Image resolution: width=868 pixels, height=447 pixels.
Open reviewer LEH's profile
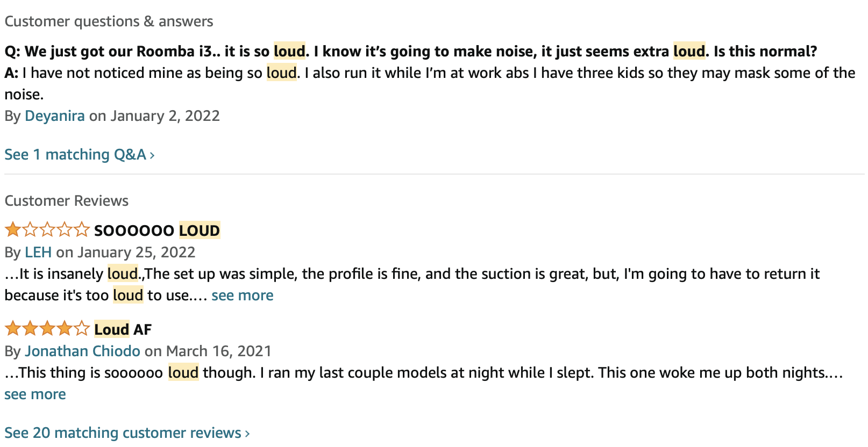tap(38, 253)
